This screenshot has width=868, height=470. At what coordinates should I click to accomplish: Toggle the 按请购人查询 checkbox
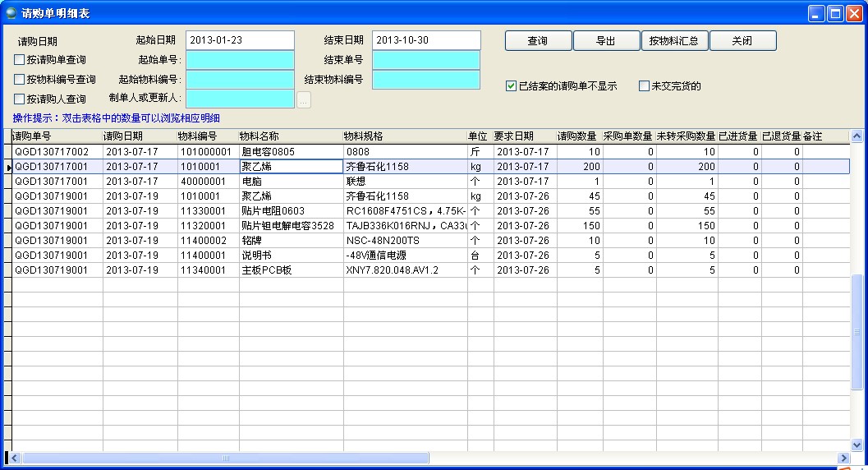pyautogui.click(x=20, y=99)
